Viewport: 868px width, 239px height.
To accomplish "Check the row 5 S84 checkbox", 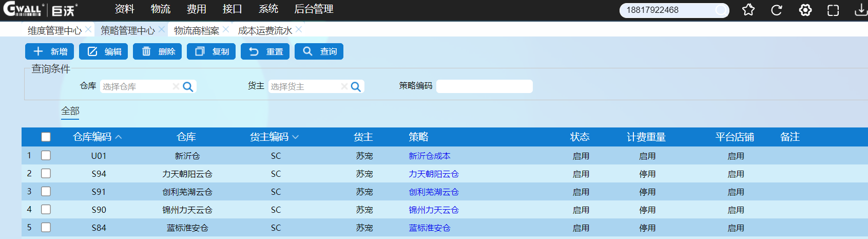I will (x=46, y=227).
